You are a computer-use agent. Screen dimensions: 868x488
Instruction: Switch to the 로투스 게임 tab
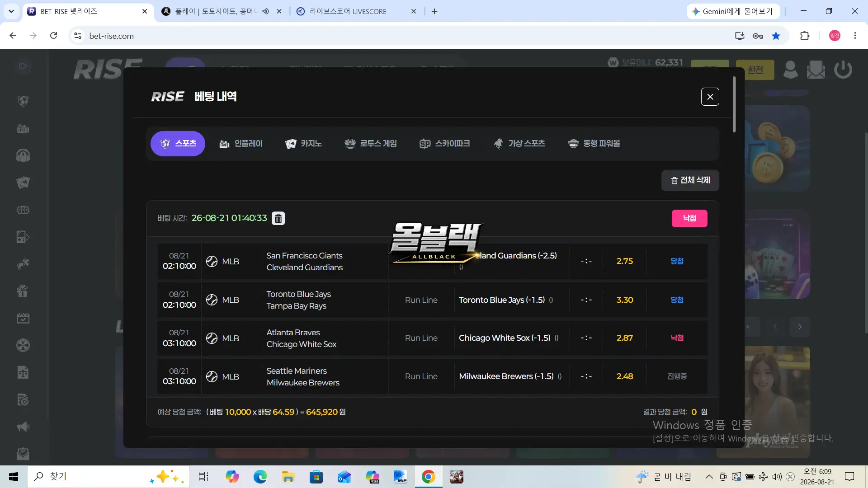(371, 144)
